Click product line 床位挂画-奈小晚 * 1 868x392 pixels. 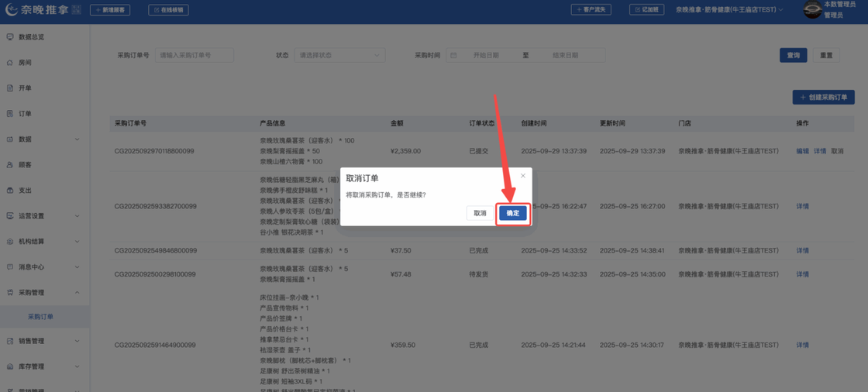pos(289,297)
